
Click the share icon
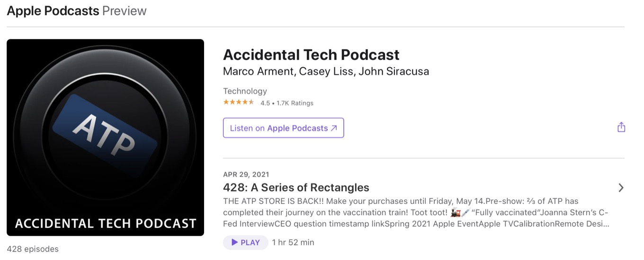point(621,127)
